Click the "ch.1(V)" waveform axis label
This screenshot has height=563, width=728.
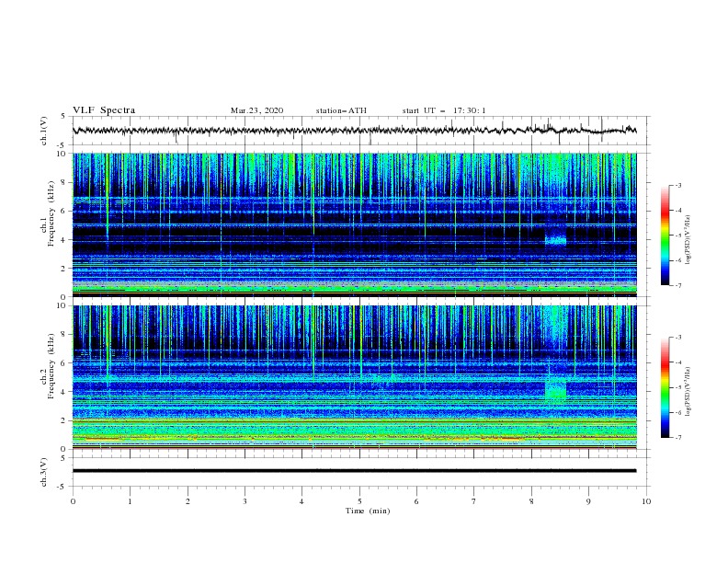44,131
